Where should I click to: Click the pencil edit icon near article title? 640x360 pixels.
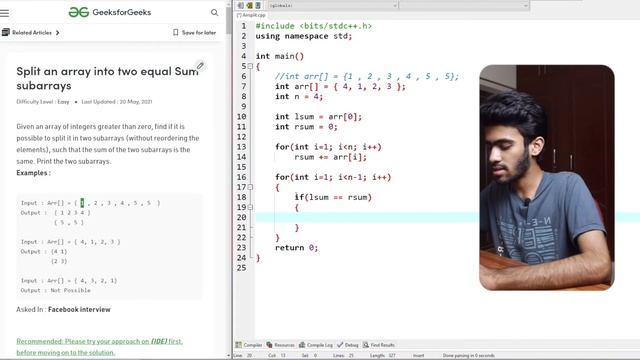[x=200, y=65]
